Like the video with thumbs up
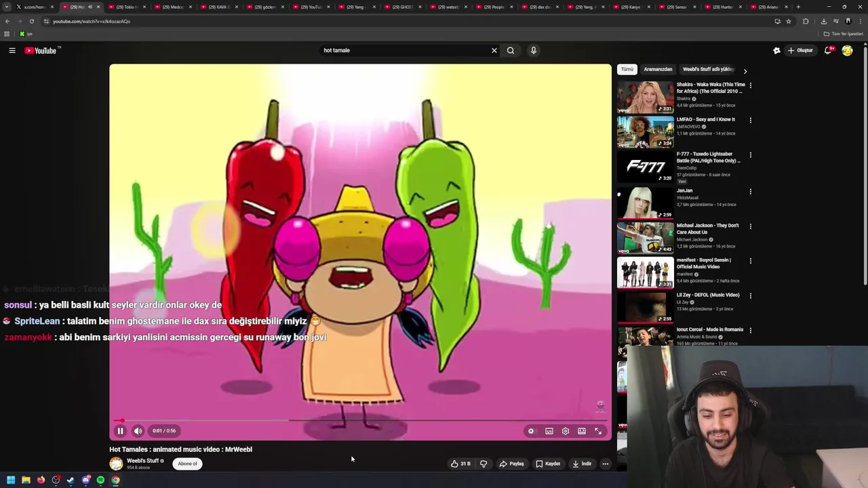Screen dimensions: 868x488 [460, 464]
